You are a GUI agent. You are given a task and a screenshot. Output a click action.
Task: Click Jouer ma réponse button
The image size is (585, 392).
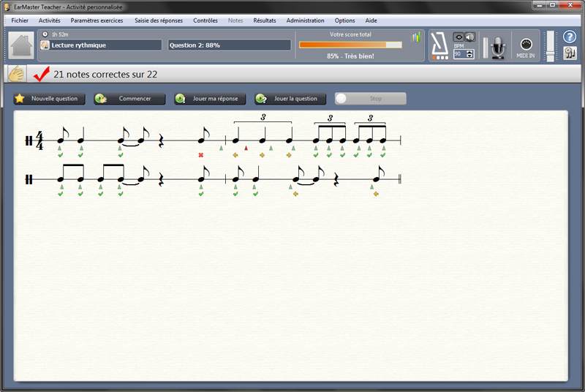[x=210, y=99]
